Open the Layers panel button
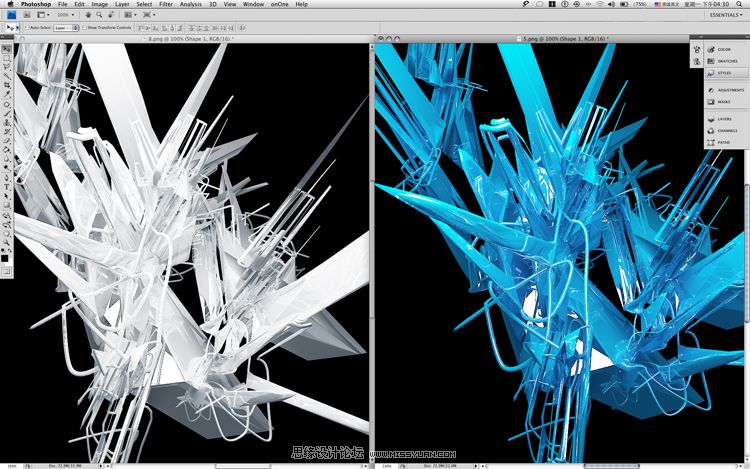The height and width of the screenshot is (469, 750). (726, 119)
